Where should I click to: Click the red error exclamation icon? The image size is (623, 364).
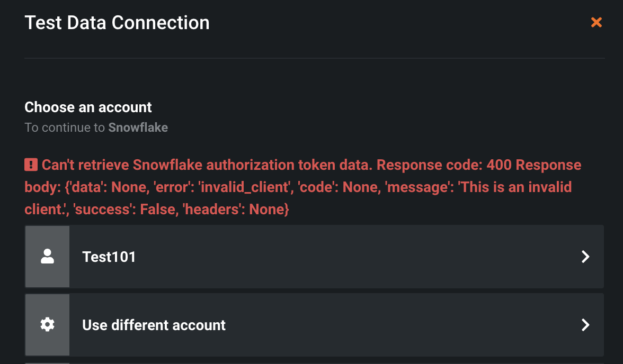(x=31, y=165)
